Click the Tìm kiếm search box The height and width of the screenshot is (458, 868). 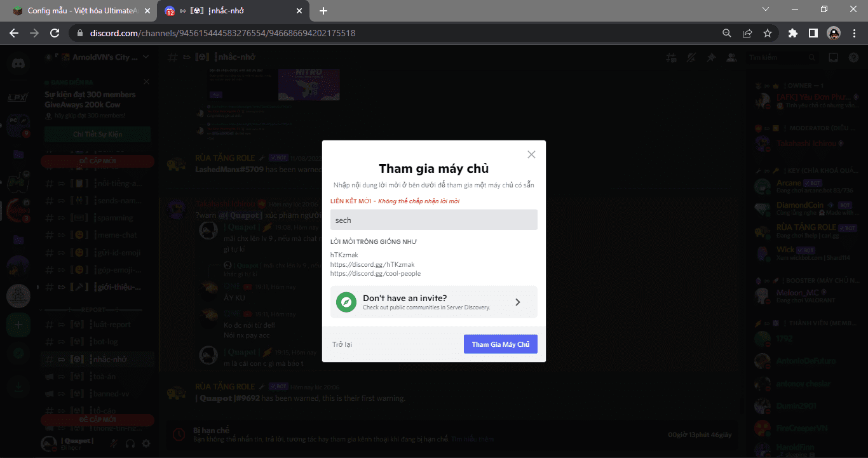(782, 57)
